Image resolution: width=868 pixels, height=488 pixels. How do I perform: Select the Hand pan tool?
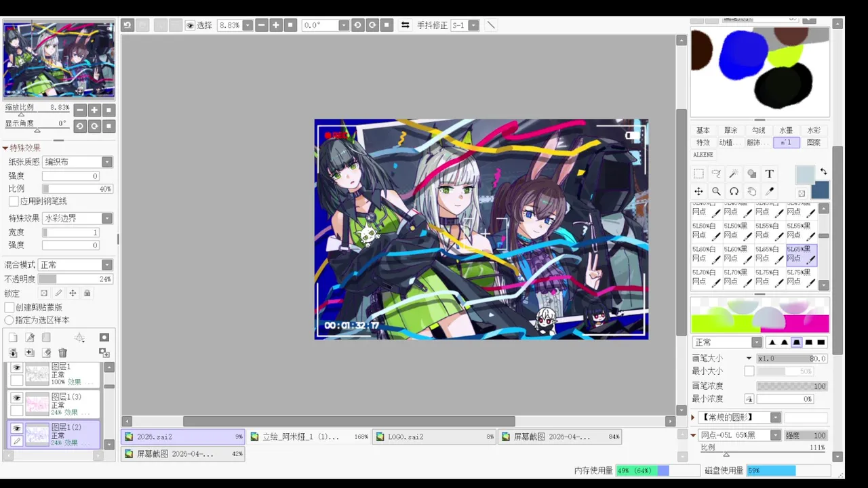(751, 192)
